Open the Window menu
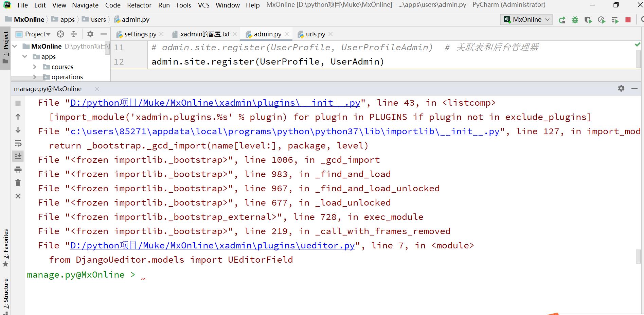Viewport: 644px width, 315px height. tap(228, 5)
